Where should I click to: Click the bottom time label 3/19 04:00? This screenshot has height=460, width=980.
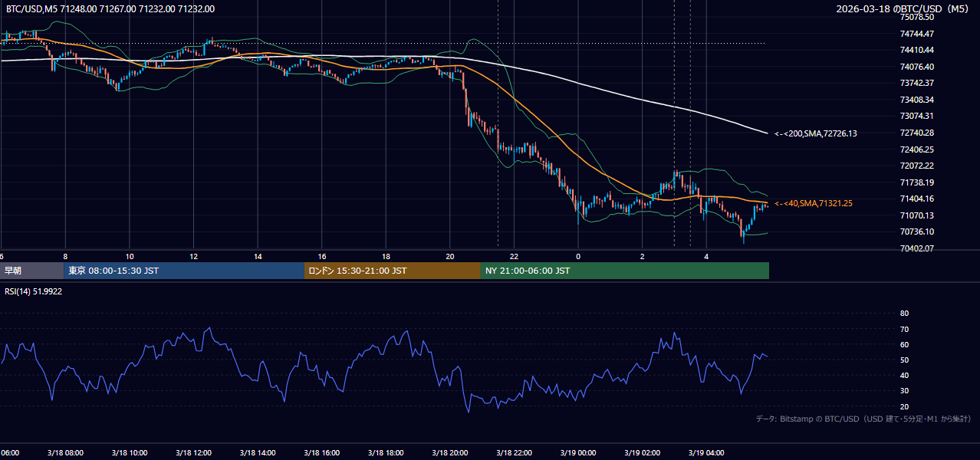[706, 453]
